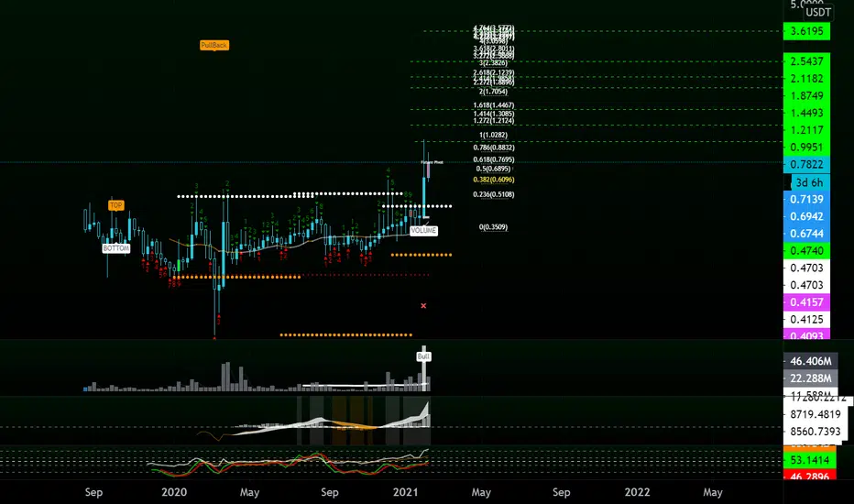
Task: Click the cyan 0.7822 current price label
Action: (806, 165)
